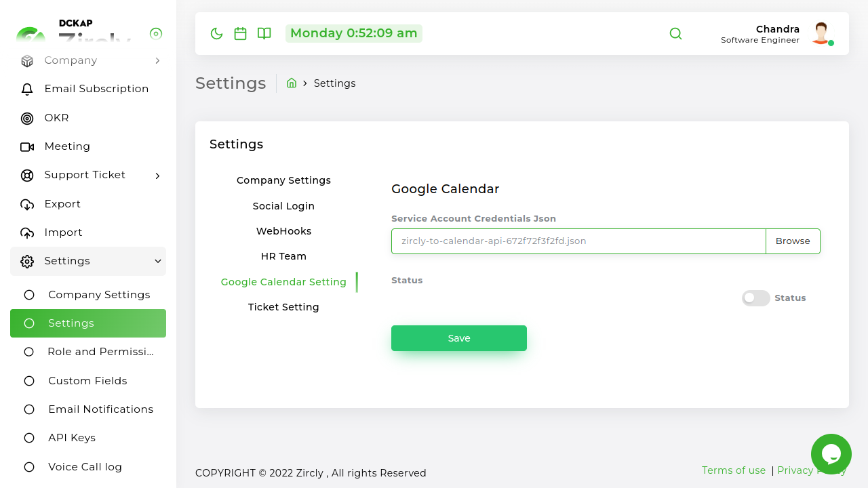This screenshot has width=868, height=488.
Task: Collapse the Settings sidebar menu
Action: coord(157,261)
